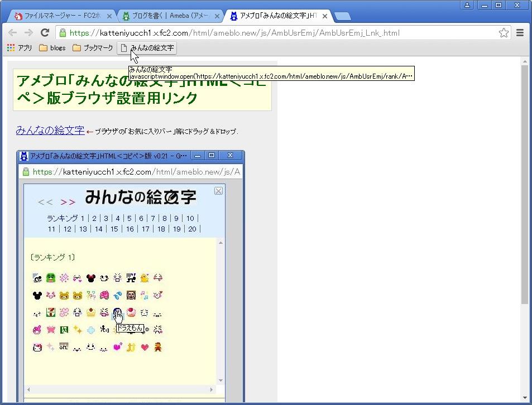Click the みんなの絵文字 logo title in popup
The image size is (532, 405).
pos(141,197)
